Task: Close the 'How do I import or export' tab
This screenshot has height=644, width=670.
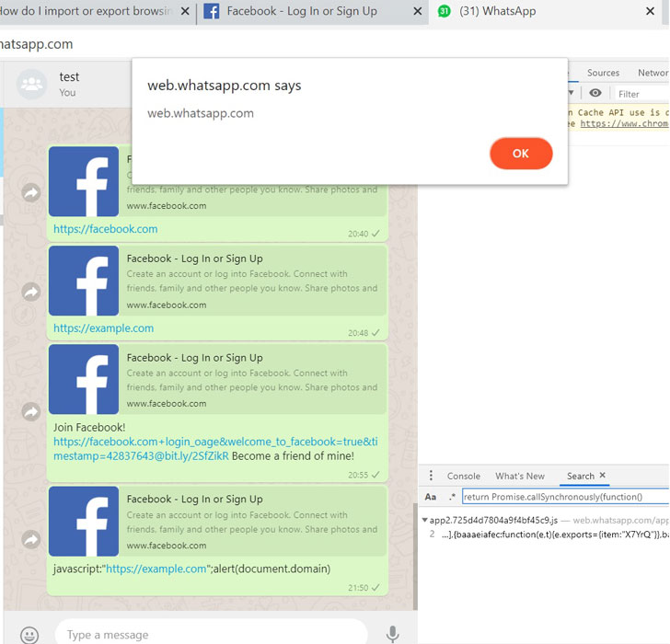Action: pos(185,11)
